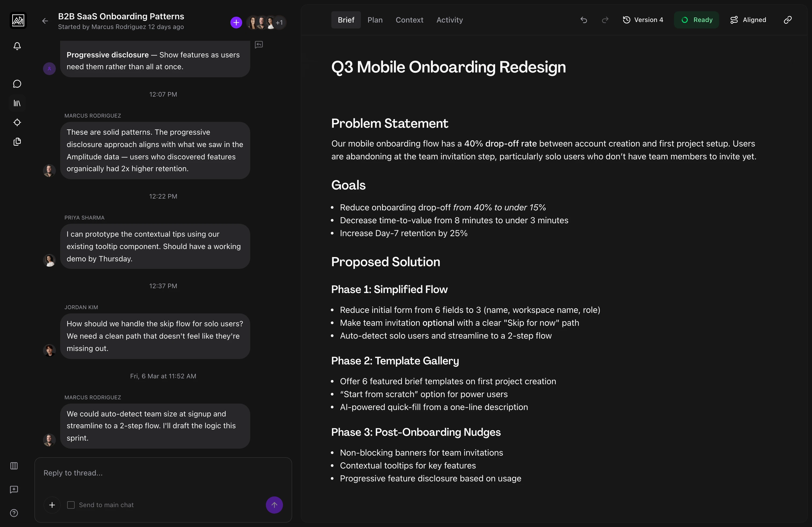Click the undo arrow in brief toolbar
The width and height of the screenshot is (812, 527).
(584, 20)
